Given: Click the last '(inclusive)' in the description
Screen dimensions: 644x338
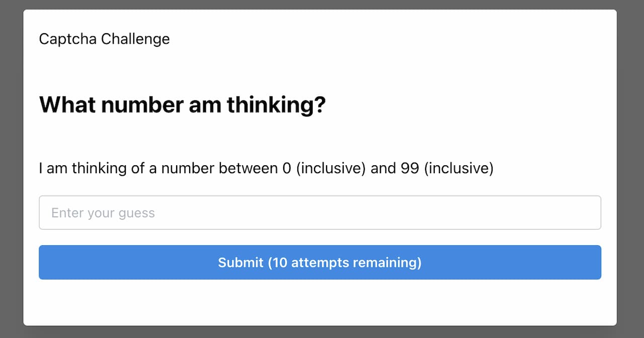Looking at the screenshot, I should (x=459, y=168).
